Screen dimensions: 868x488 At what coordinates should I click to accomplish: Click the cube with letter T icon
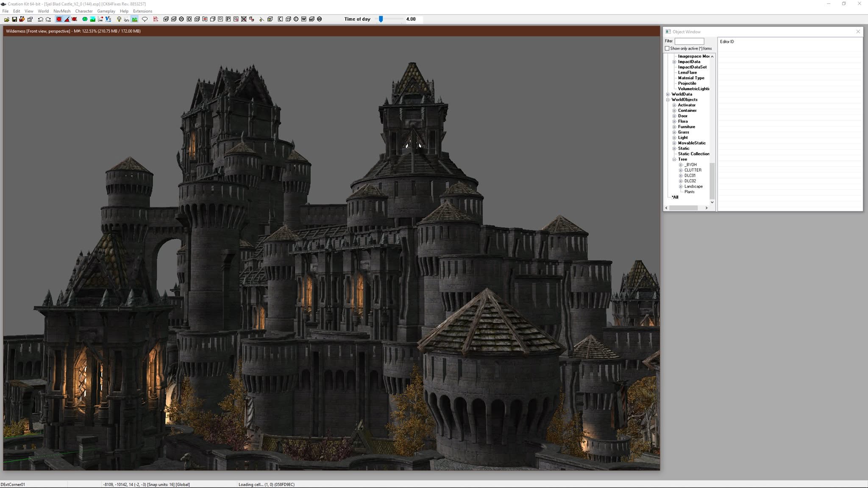click(166, 19)
